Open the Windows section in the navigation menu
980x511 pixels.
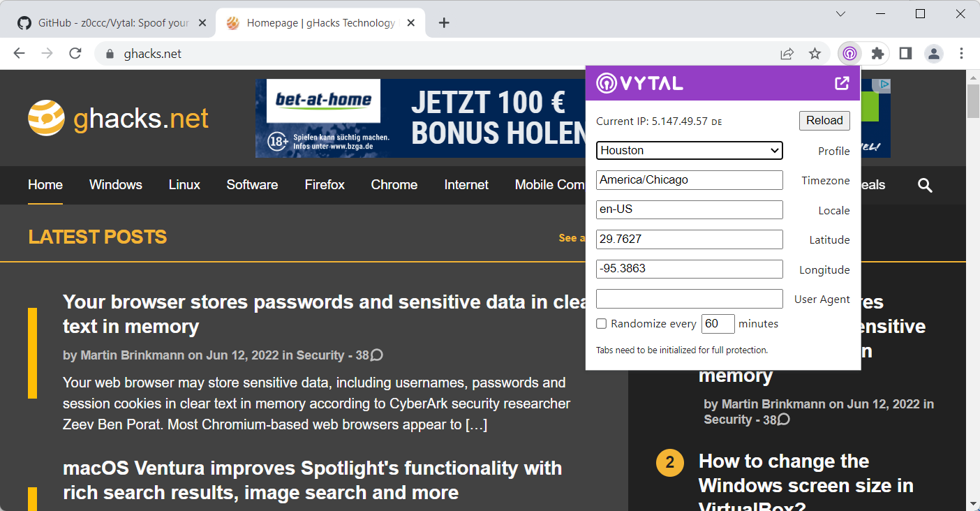coord(115,185)
